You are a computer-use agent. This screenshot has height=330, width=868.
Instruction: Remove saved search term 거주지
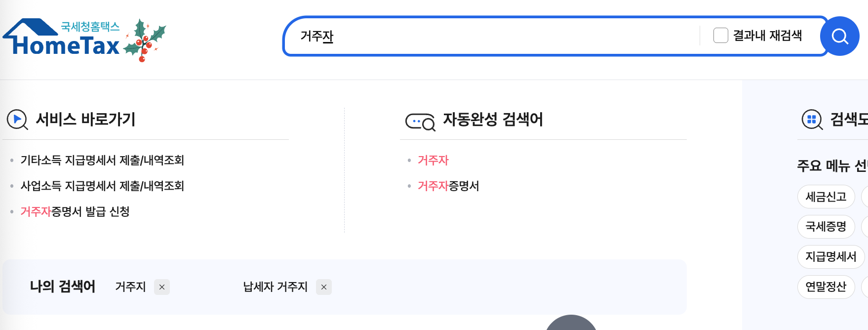tap(161, 287)
